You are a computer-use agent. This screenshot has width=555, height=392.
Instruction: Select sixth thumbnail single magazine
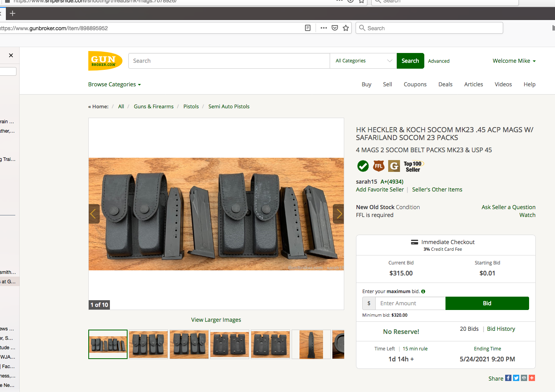click(x=311, y=344)
